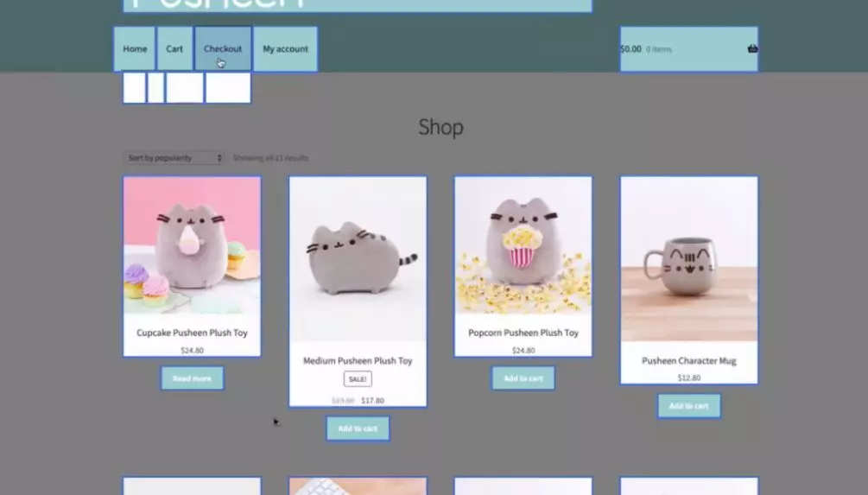
Task: Open the Checkout menu item
Action: coord(223,48)
